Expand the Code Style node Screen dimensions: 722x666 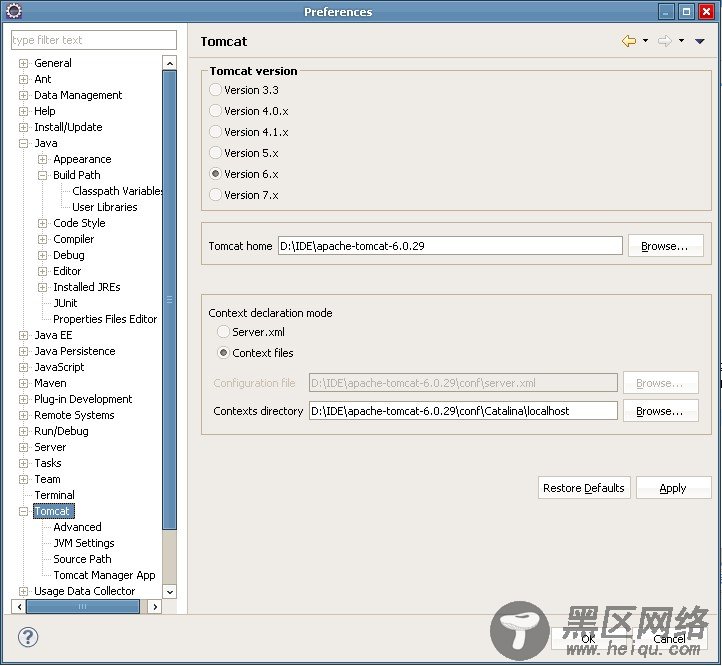(x=42, y=223)
